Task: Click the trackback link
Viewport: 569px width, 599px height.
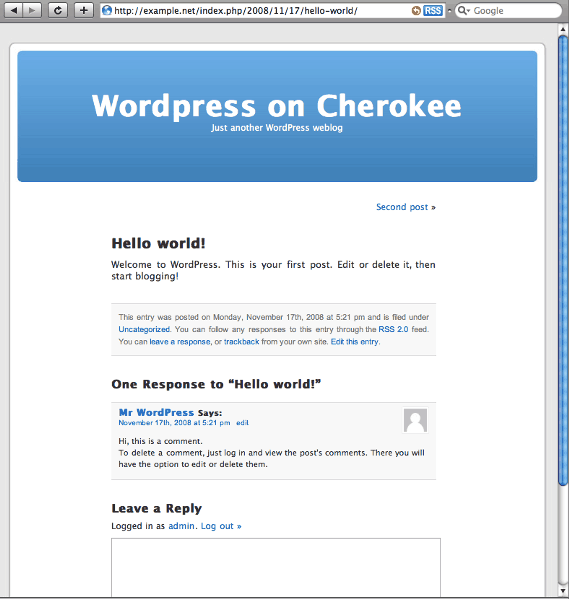Action: click(x=242, y=342)
